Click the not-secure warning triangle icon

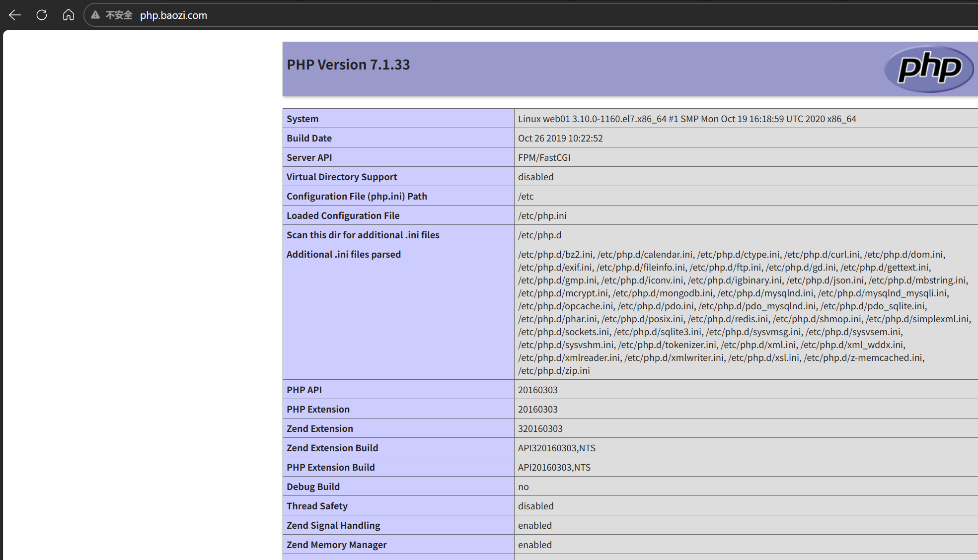[95, 15]
